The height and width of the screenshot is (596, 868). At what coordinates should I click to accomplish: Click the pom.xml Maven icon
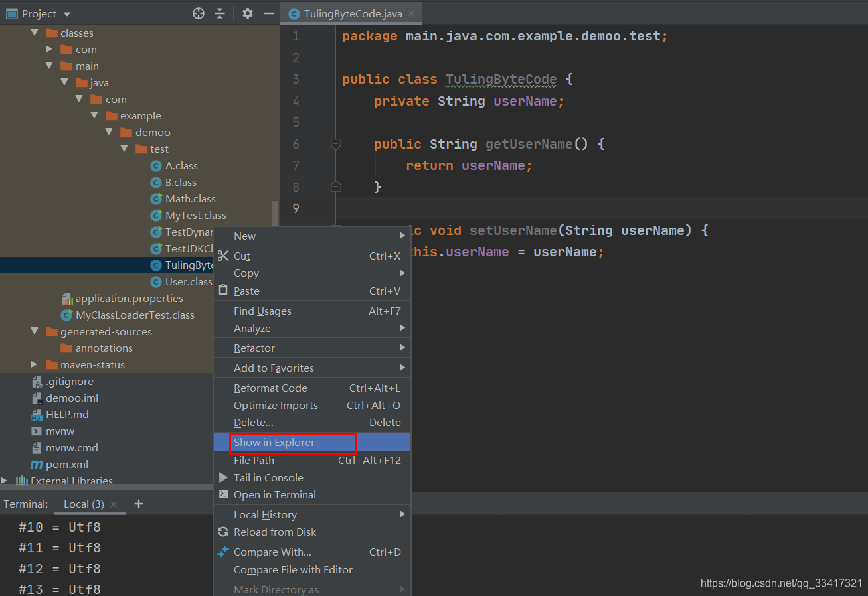(x=37, y=464)
